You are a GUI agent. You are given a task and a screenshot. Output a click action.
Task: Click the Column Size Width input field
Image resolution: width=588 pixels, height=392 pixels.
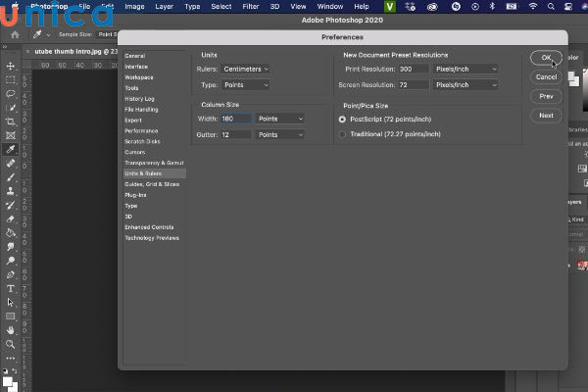236,119
